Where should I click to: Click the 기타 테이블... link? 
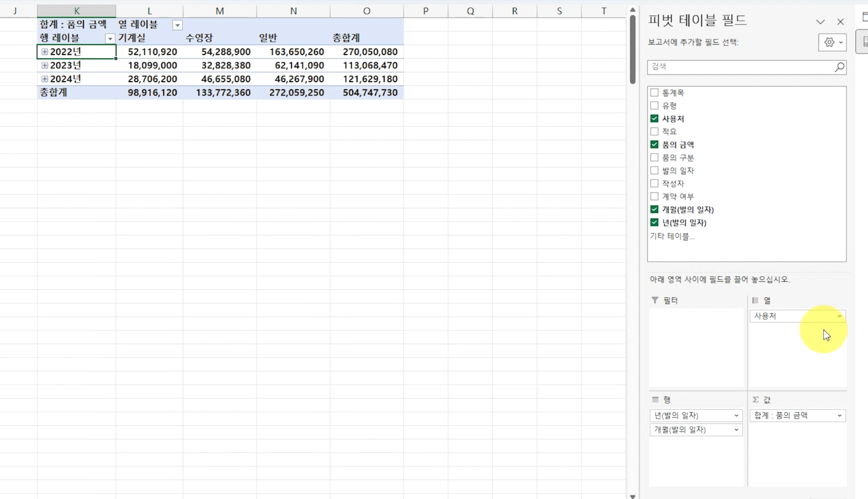pyautogui.click(x=672, y=236)
